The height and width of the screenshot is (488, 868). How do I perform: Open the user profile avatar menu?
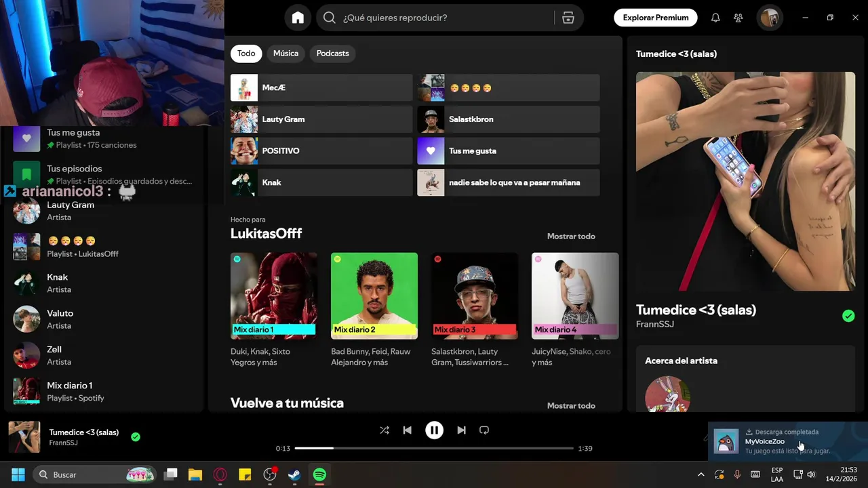pos(770,18)
